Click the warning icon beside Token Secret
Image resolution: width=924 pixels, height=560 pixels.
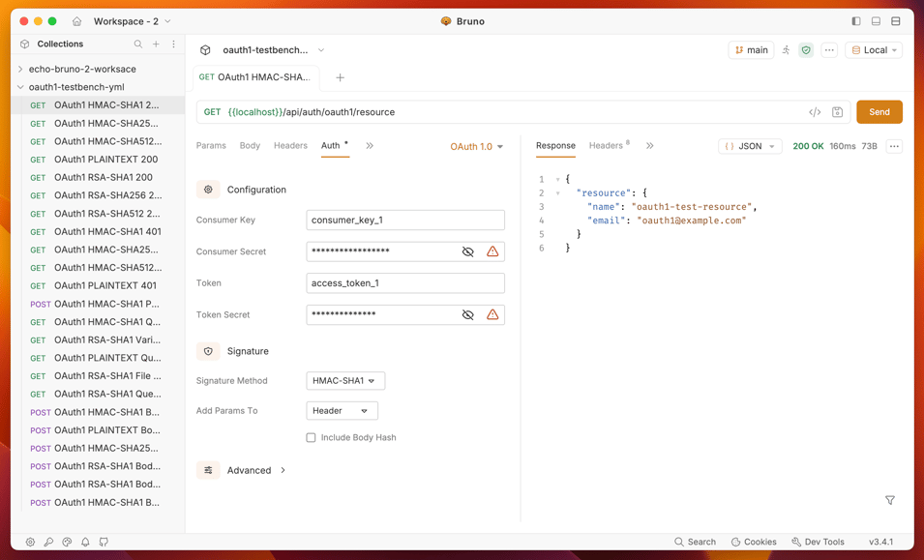(492, 314)
